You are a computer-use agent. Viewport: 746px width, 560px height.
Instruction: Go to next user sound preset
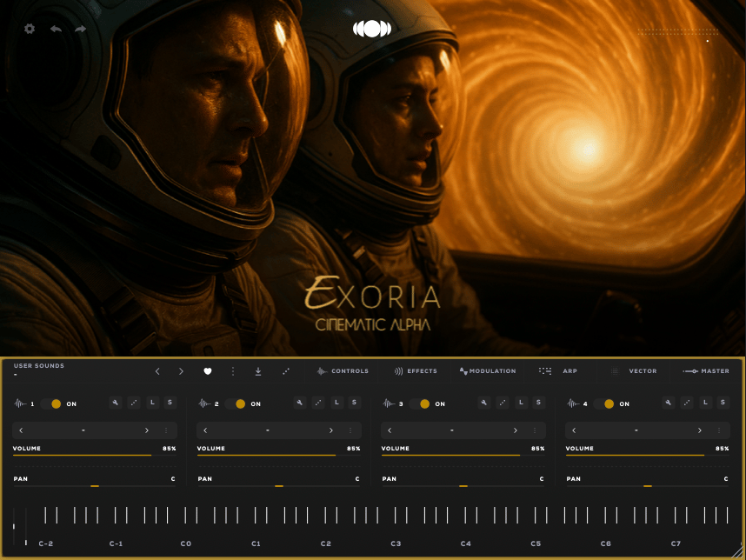(181, 371)
